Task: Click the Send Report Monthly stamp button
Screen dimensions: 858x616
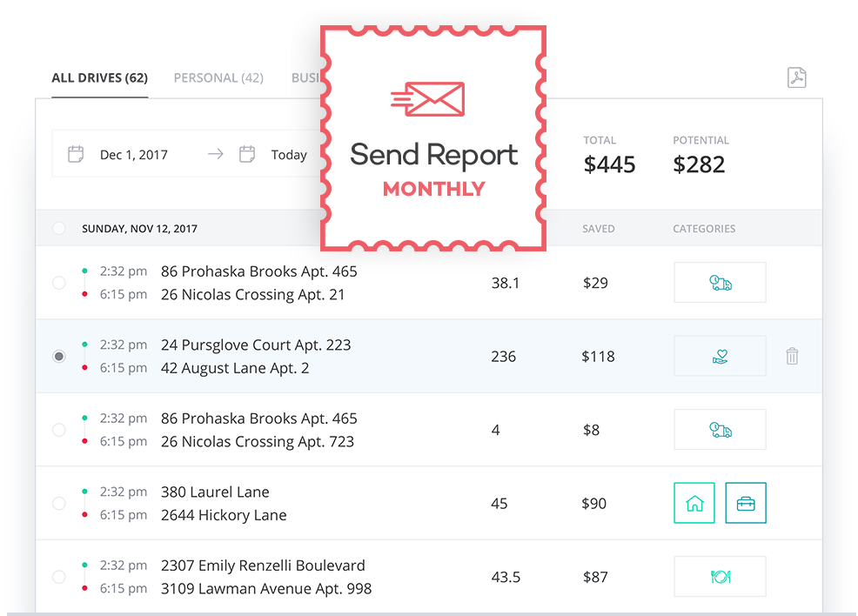Action: [x=433, y=138]
